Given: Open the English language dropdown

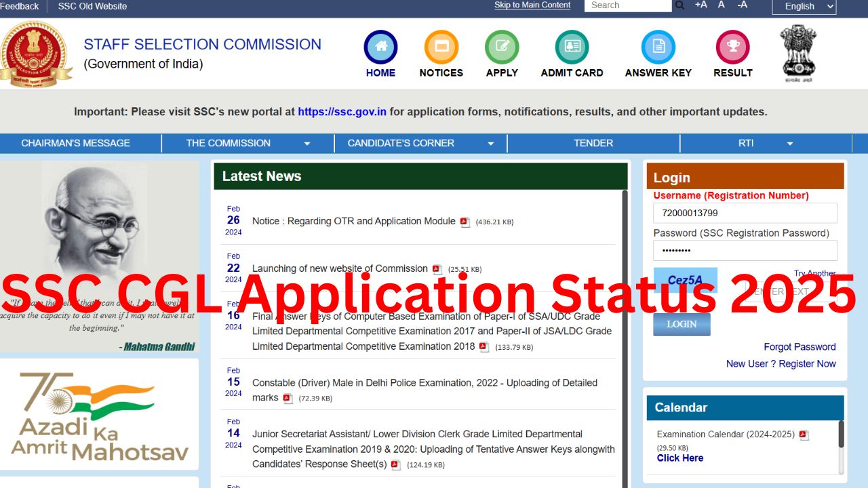Looking at the screenshot, I should pyautogui.click(x=804, y=6).
